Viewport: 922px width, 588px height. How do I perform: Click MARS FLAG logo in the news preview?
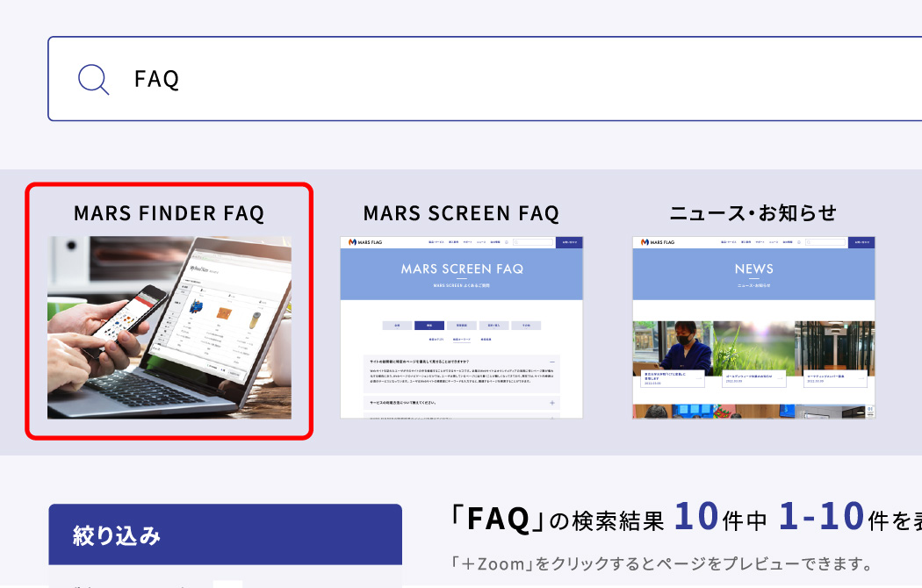(658, 242)
